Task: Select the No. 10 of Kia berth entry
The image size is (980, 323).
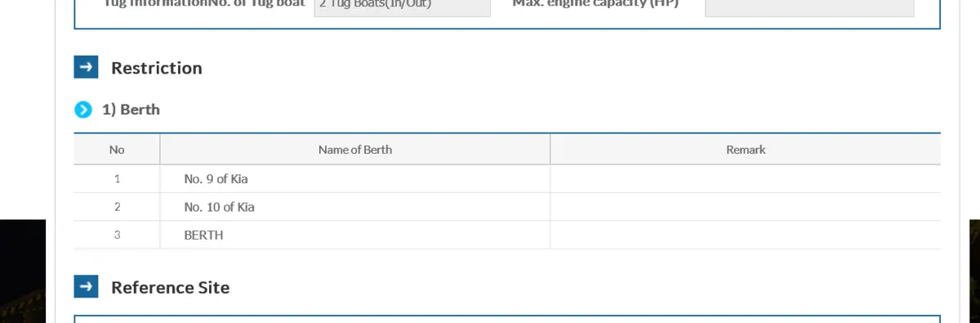Action: tap(220, 207)
